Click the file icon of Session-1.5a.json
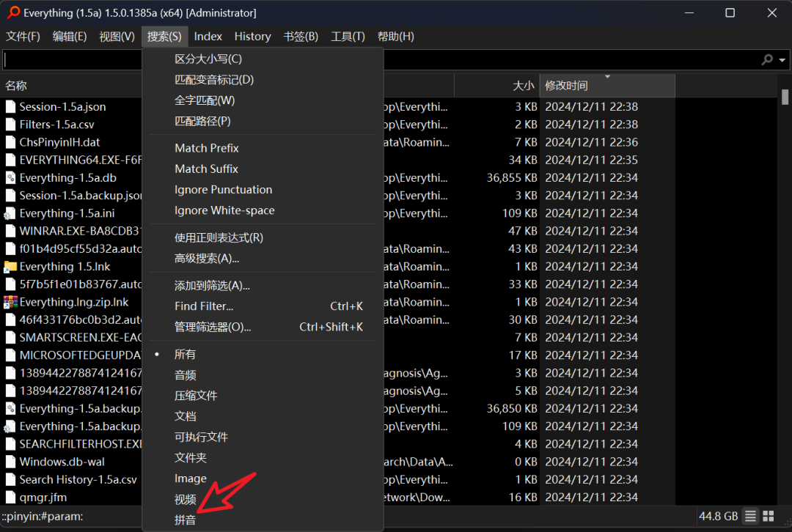Viewport: 792px width, 532px height. click(x=10, y=106)
